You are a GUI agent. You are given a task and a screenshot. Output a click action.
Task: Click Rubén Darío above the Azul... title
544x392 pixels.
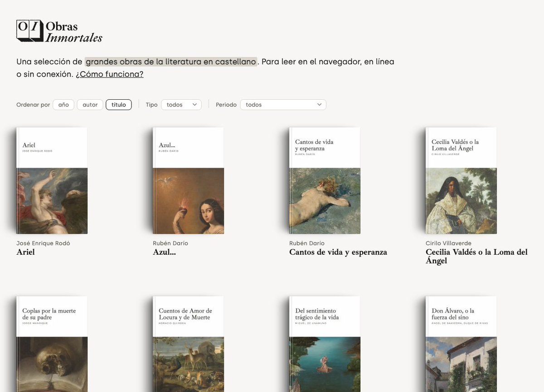click(170, 243)
